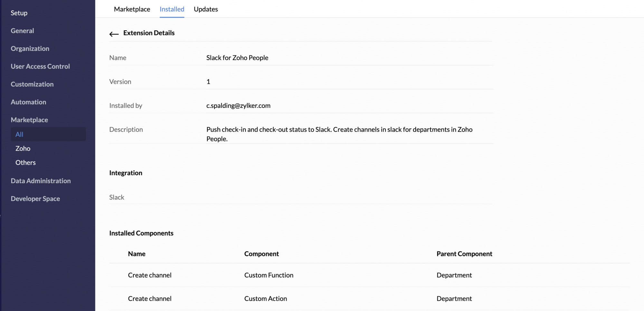Image resolution: width=644 pixels, height=311 pixels.
Task: Collapse the Marketplace sidebar section
Action: 29,120
